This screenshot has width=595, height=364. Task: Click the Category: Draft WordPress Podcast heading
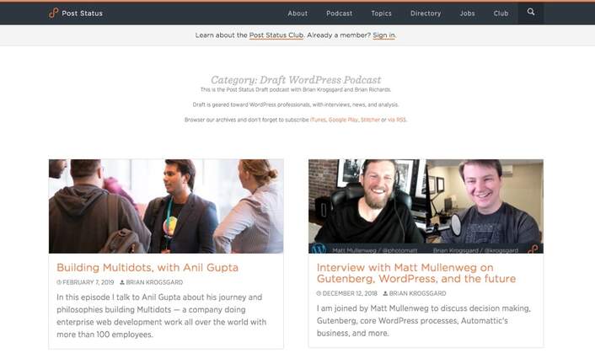(x=296, y=80)
